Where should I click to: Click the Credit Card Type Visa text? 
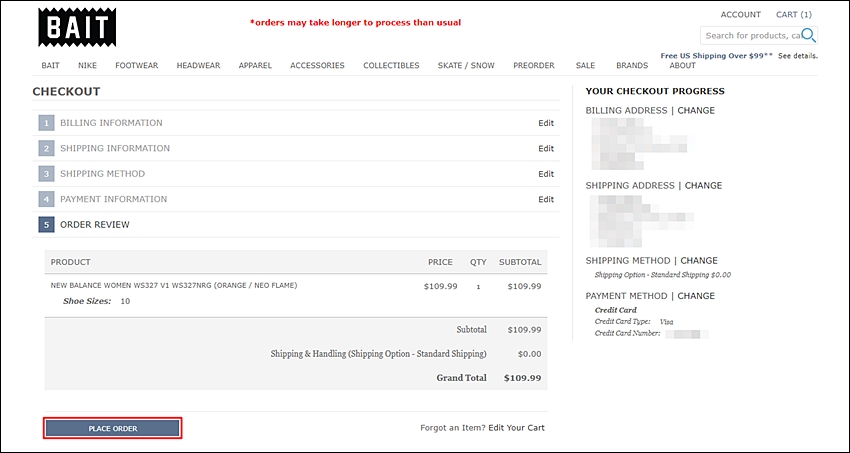pos(634,321)
